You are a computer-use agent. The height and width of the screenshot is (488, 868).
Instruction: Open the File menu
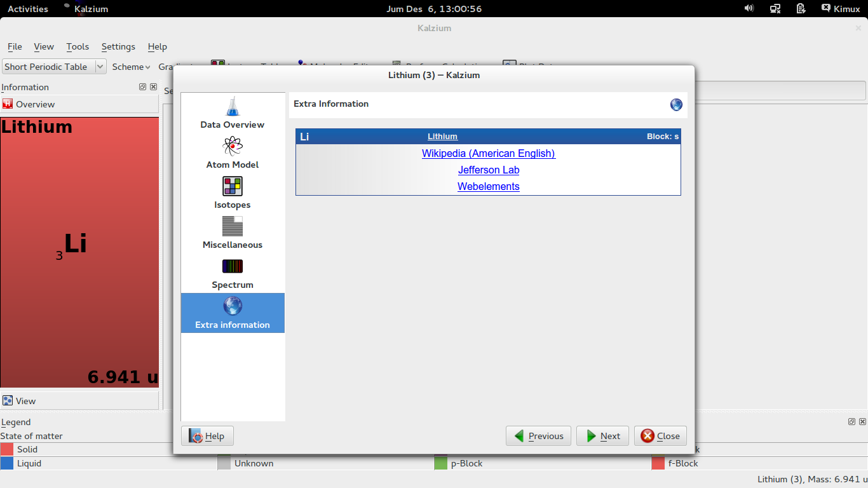pyautogui.click(x=15, y=46)
